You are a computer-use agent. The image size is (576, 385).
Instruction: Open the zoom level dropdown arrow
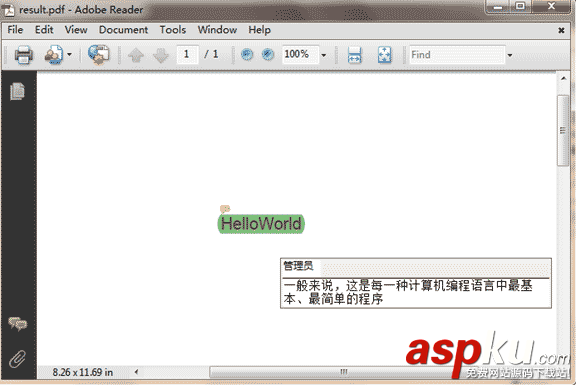pyautogui.click(x=324, y=55)
